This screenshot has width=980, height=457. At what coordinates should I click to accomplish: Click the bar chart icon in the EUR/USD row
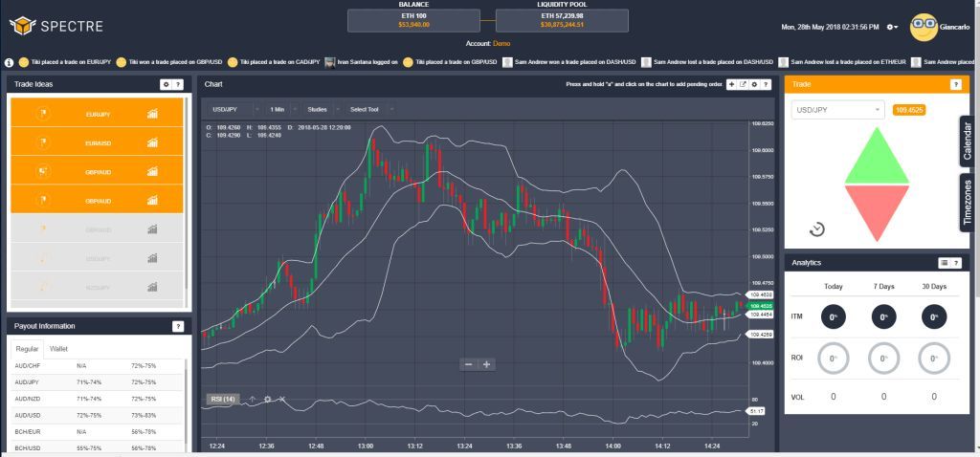coord(152,143)
